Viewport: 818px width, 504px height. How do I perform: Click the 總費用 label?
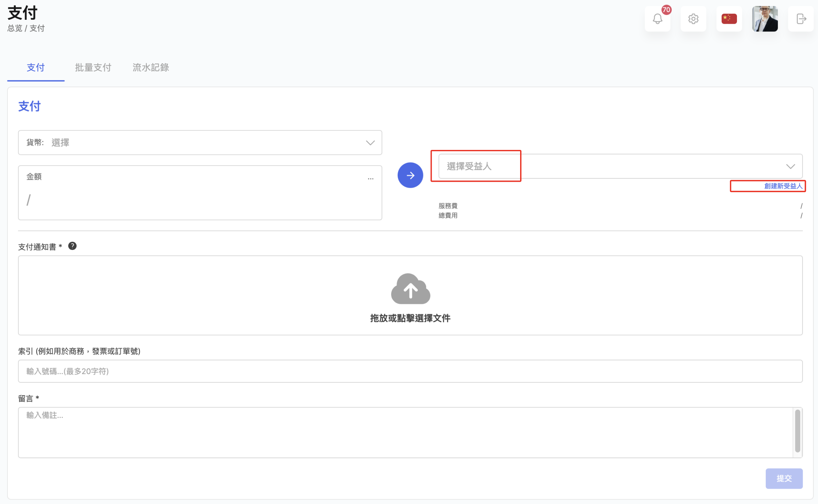[x=448, y=216]
